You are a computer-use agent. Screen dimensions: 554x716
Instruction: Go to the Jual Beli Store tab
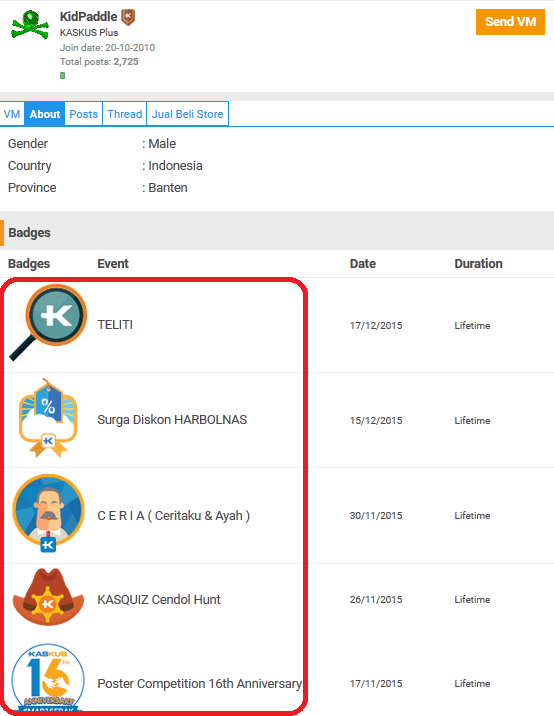tap(187, 114)
